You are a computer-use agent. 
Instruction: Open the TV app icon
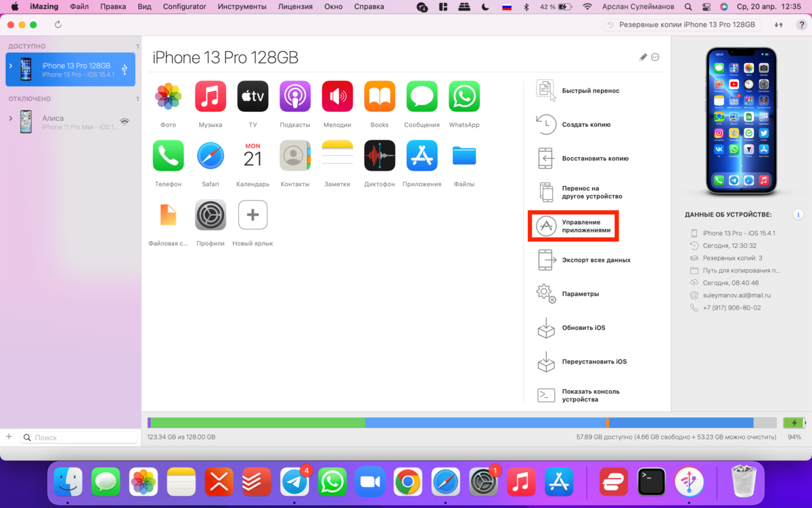click(x=252, y=96)
